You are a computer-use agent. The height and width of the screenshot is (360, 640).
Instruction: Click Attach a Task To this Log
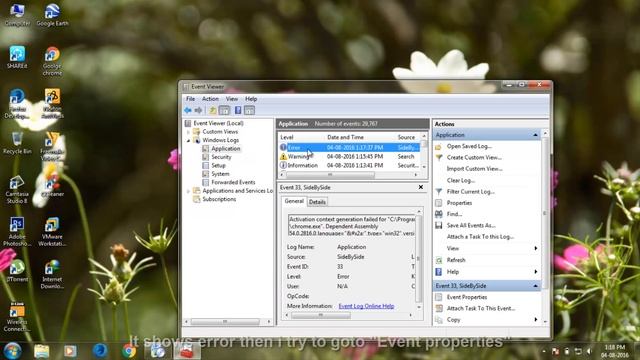(480, 237)
